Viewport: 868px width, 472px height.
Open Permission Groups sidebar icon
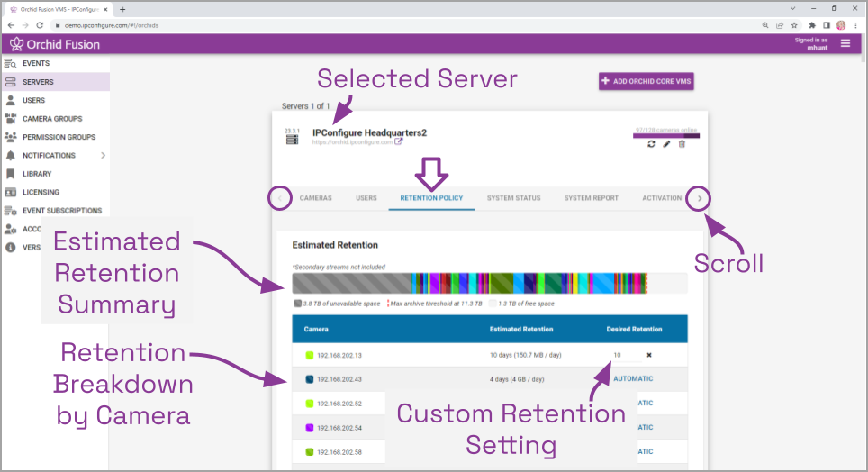coord(11,137)
